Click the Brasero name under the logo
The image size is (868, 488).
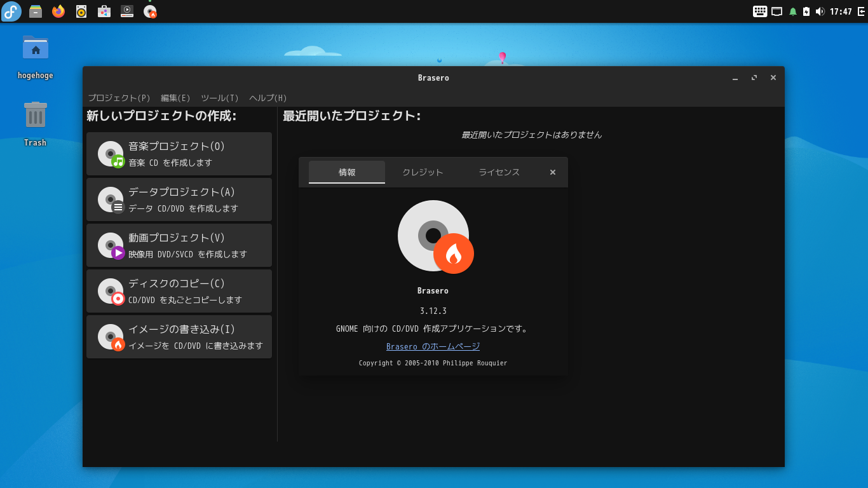tap(433, 290)
